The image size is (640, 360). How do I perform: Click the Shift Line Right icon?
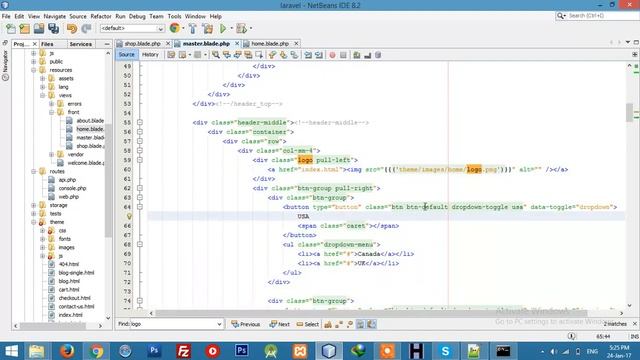click(x=319, y=55)
